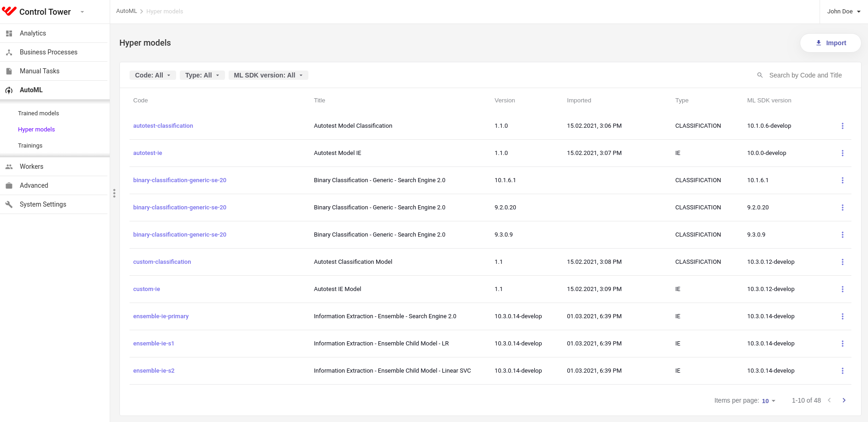Click the Code column header
The height and width of the screenshot is (422, 868).
[141, 100]
